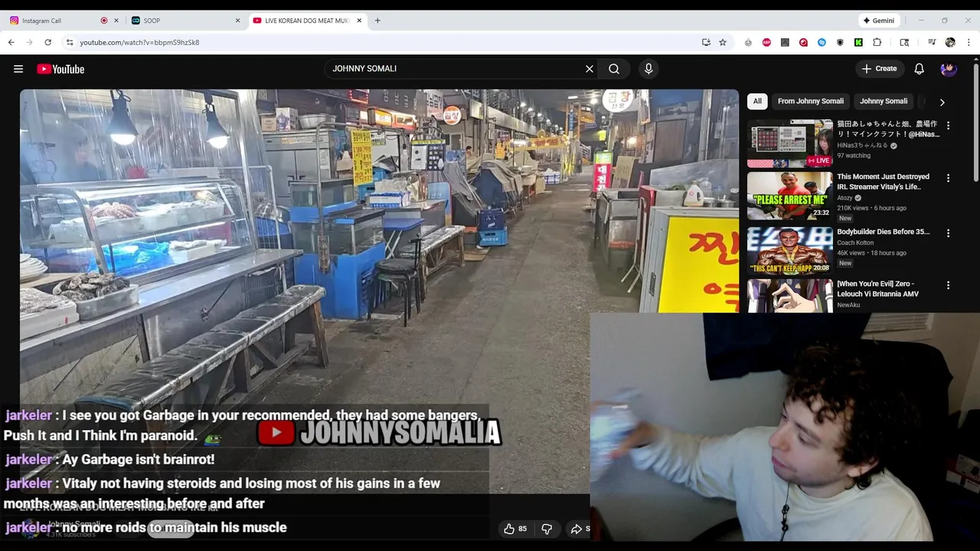Open the Shazam extension icon
980x551 pixels.
(822, 42)
